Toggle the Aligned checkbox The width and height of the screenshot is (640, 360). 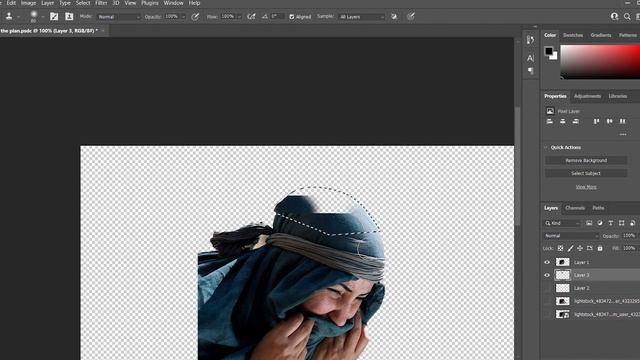[x=291, y=17]
